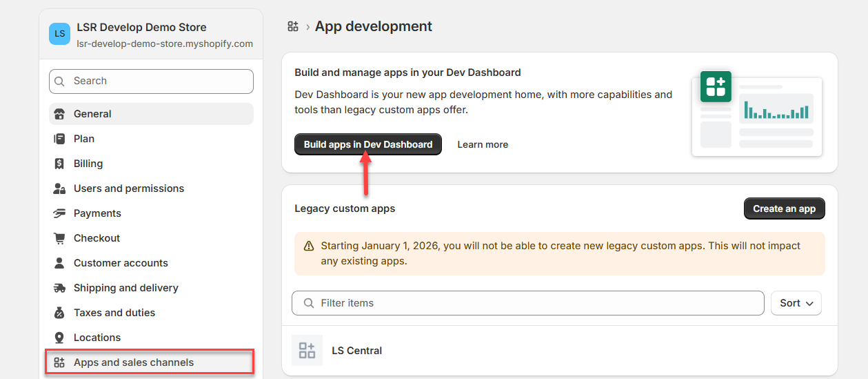Open Apps and sales channels settings
This screenshot has height=379, width=868.
(134, 362)
